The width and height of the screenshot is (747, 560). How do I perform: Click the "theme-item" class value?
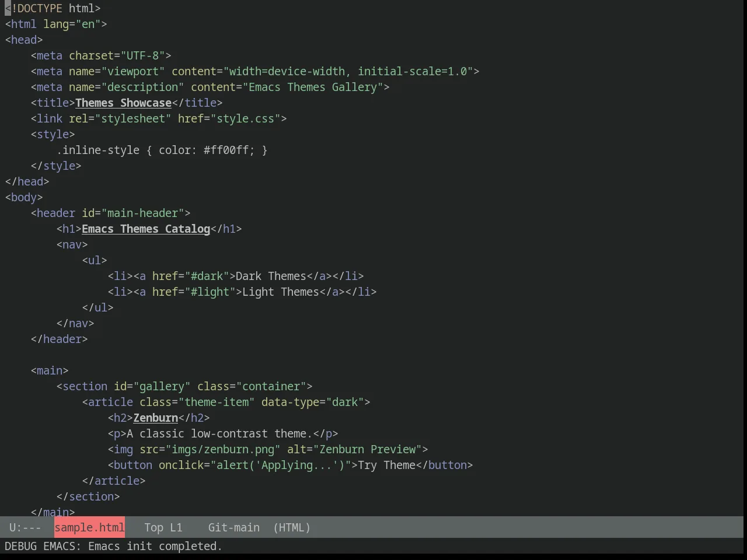[217, 402]
